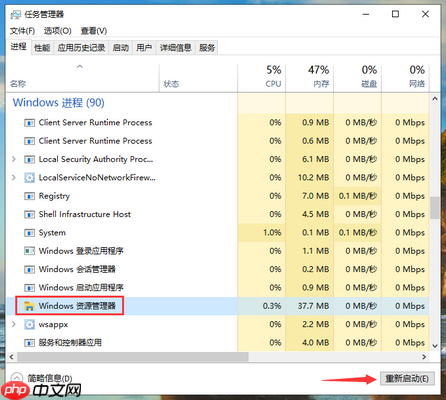The width and height of the screenshot is (446, 400).
Task: Click the 简略信息(D) link
Action: pyautogui.click(x=50, y=378)
